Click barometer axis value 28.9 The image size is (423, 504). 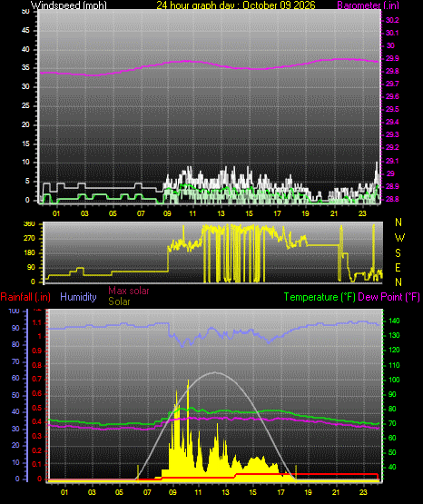pyautogui.click(x=392, y=186)
